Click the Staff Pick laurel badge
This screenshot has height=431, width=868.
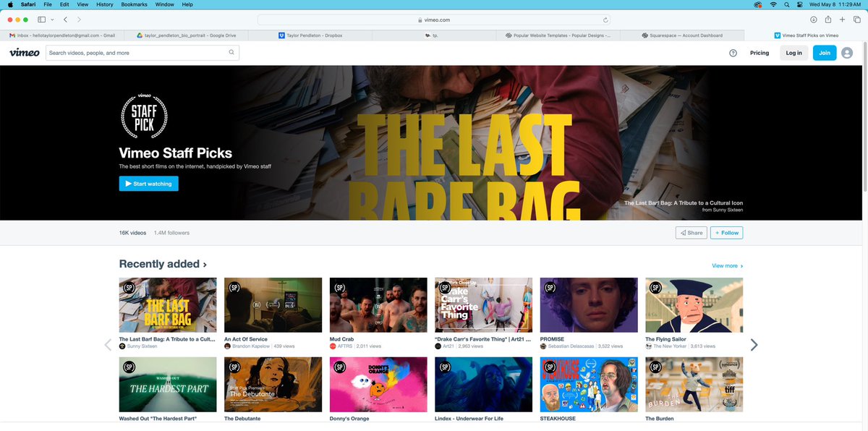(x=143, y=116)
